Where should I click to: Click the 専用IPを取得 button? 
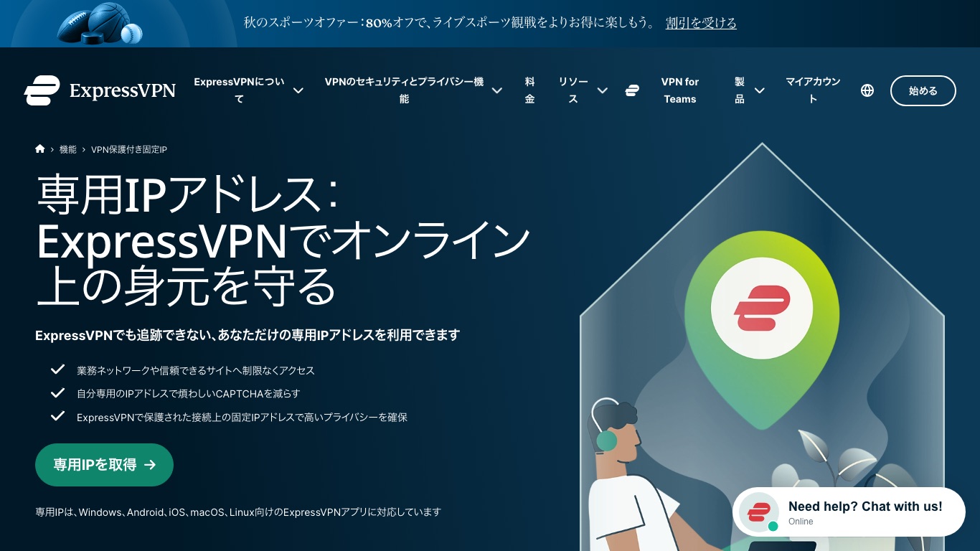click(104, 465)
